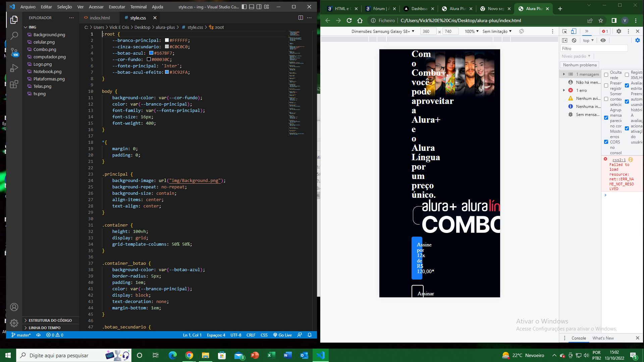Open the Accounts menu in VS Code
Image resolution: width=644 pixels, height=362 pixels.
click(14, 307)
